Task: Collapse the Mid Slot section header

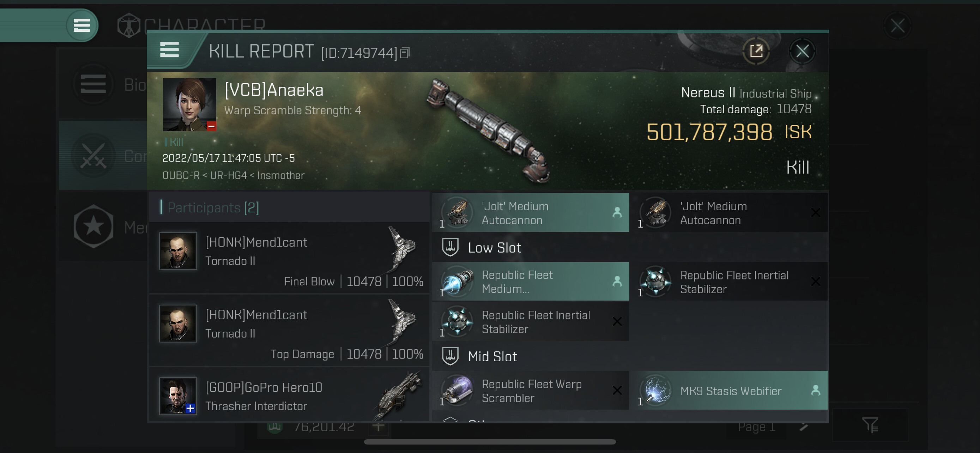Action: [493, 356]
